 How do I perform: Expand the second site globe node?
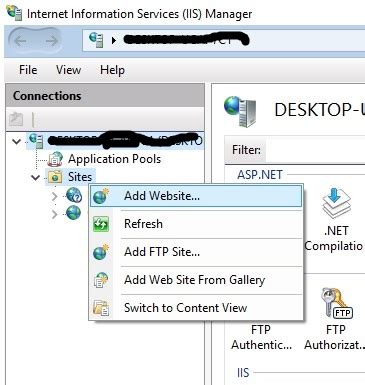tap(55, 214)
